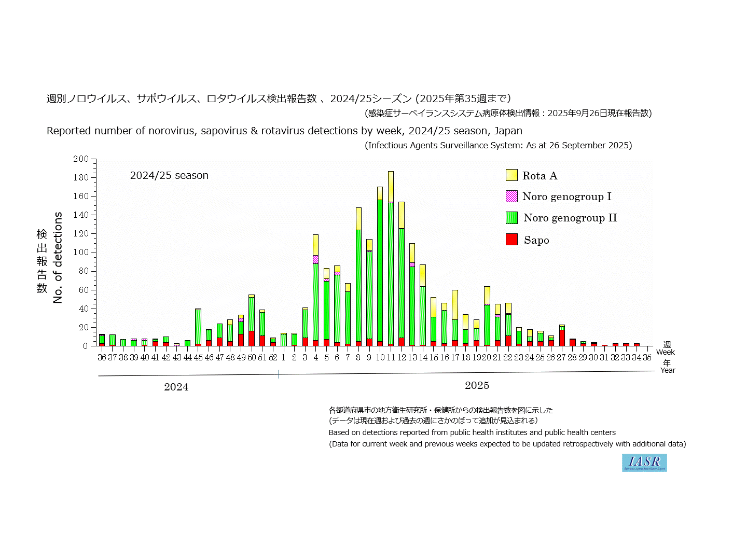Click the tallest bar at week 11
The image size is (747, 560).
coord(391,259)
